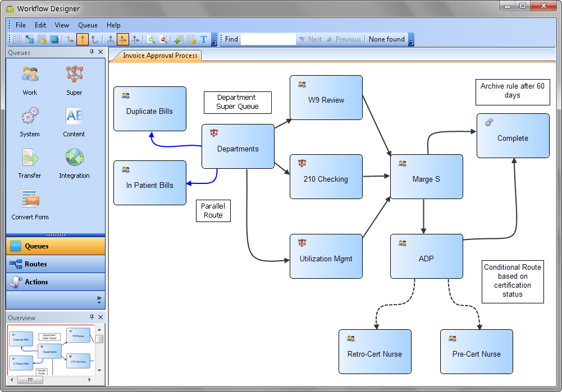
Task: Open the Queues sidebar section
Action: click(56, 246)
